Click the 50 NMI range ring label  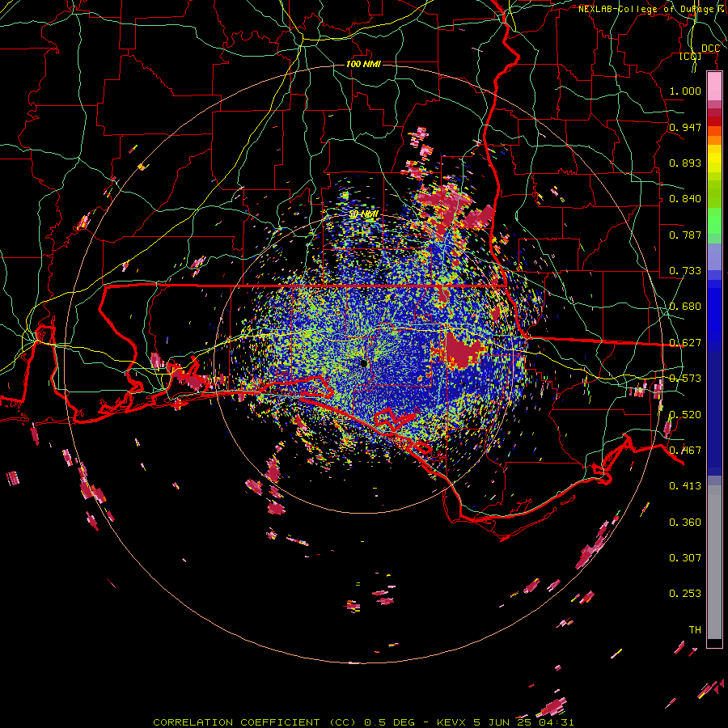point(364,214)
